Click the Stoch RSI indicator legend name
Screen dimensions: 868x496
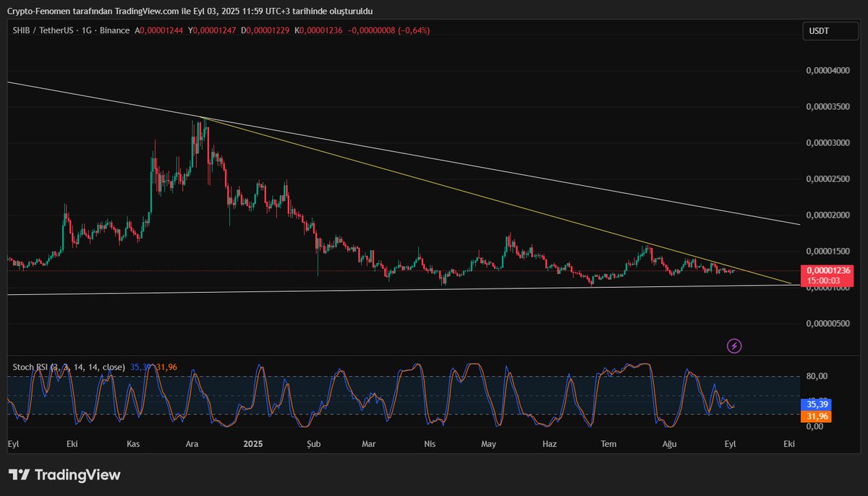click(68, 367)
